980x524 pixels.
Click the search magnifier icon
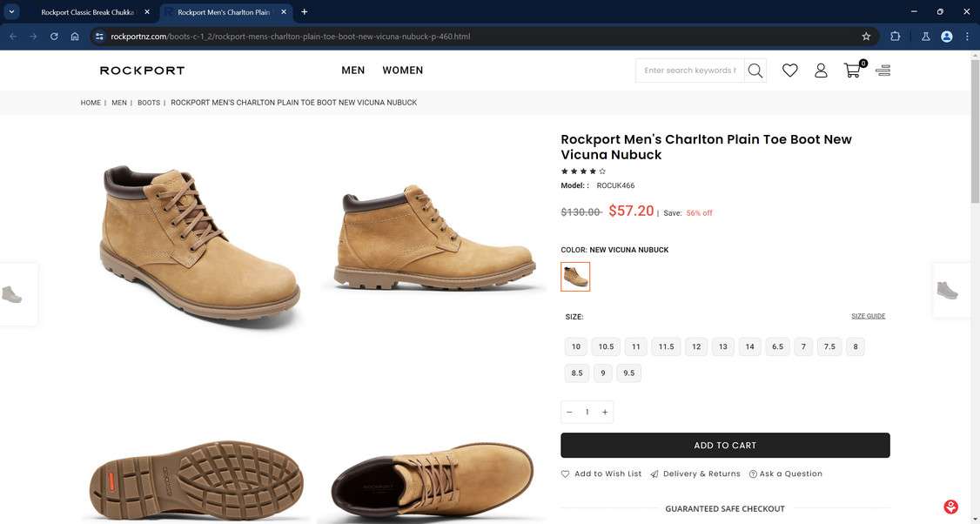pos(755,71)
